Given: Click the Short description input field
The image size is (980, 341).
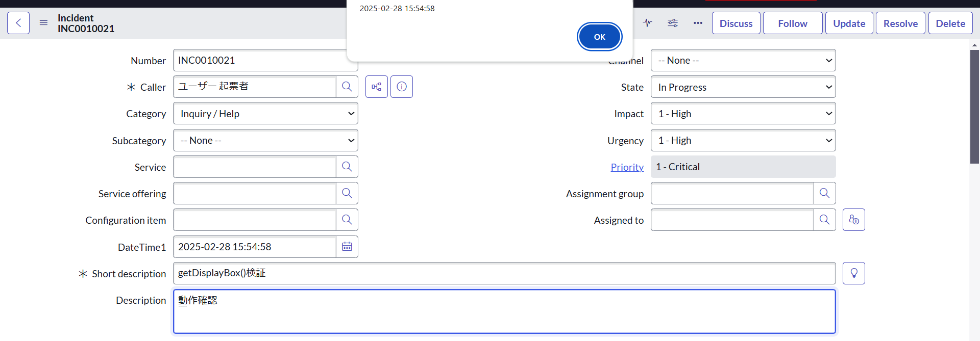Looking at the screenshot, I should pos(504,273).
